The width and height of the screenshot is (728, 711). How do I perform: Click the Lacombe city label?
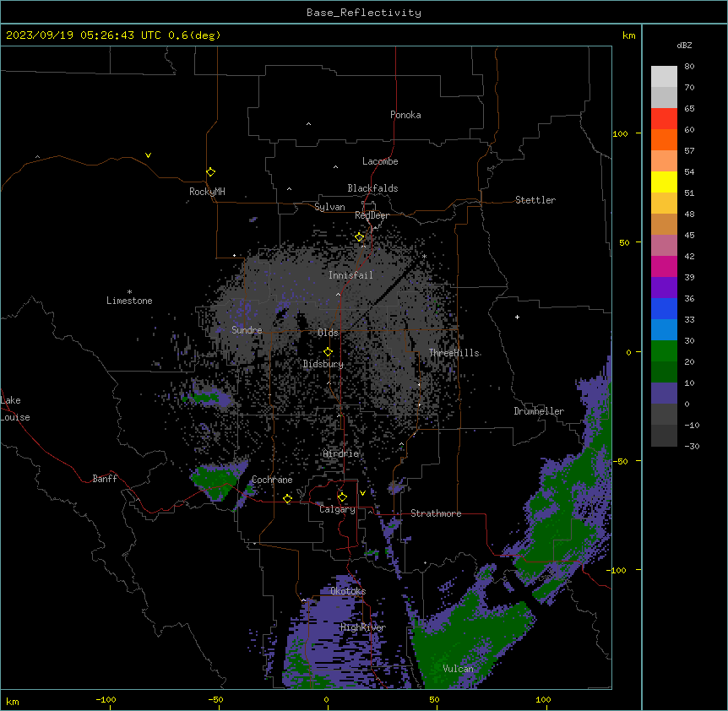click(380, 161)
